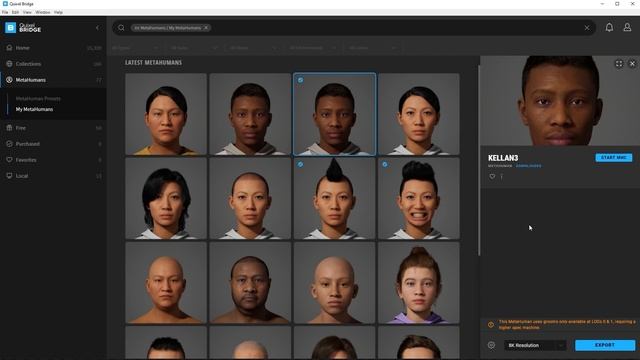The width and height of the screenshot is (640, 360).
Task: Open the Free category
Action: point(53,128)
